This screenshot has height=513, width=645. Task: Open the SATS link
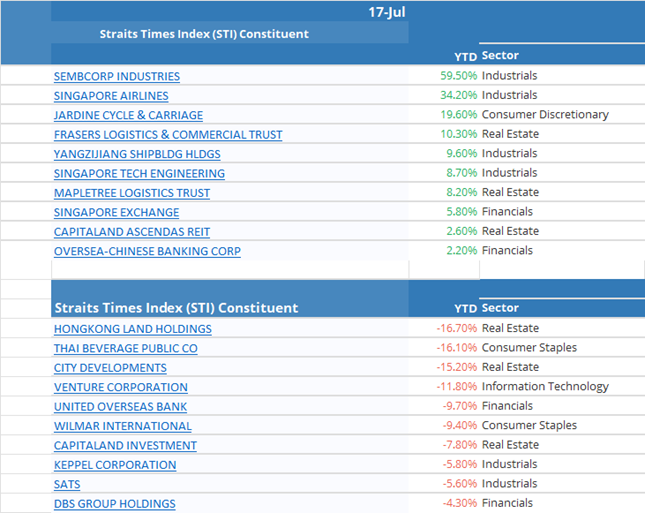coord(67,484)
